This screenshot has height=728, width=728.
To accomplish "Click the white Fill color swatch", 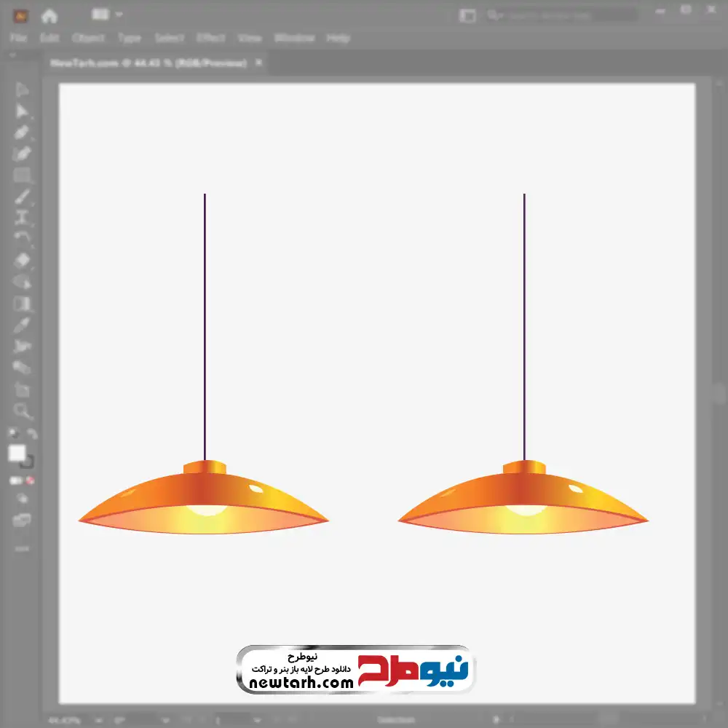I will [17, 454].
